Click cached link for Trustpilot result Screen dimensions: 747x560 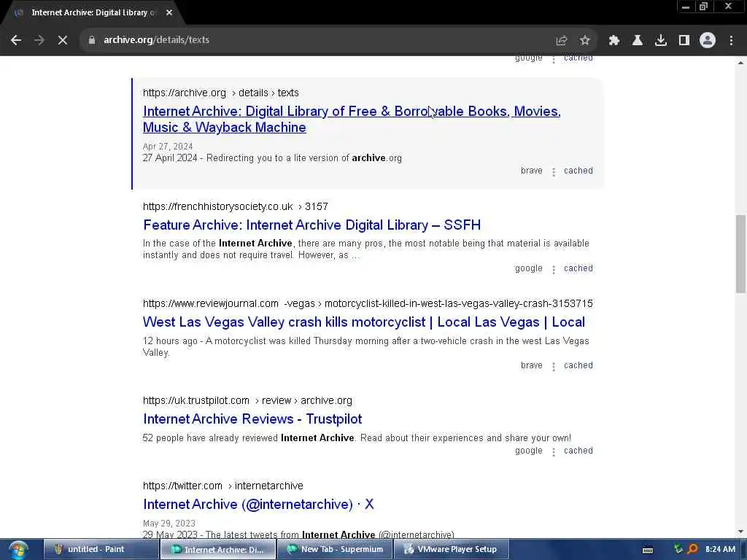(x=578, y=451)
